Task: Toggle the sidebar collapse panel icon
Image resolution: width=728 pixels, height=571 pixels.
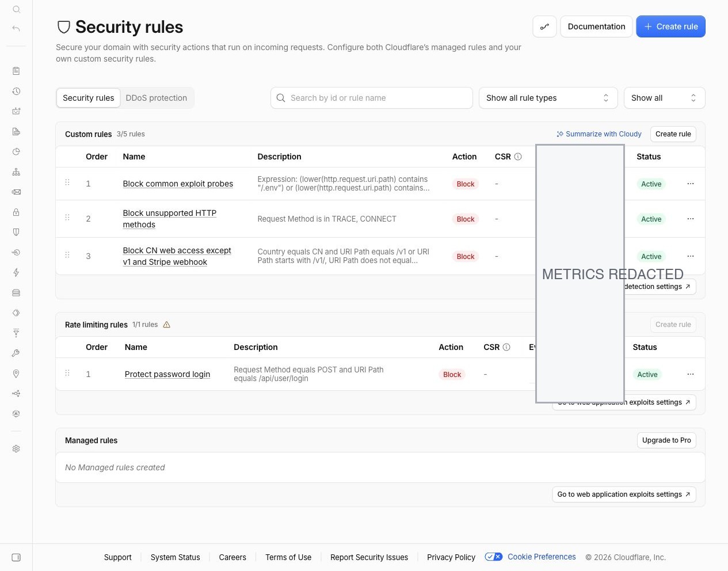Action: click(x=16, y=557)
